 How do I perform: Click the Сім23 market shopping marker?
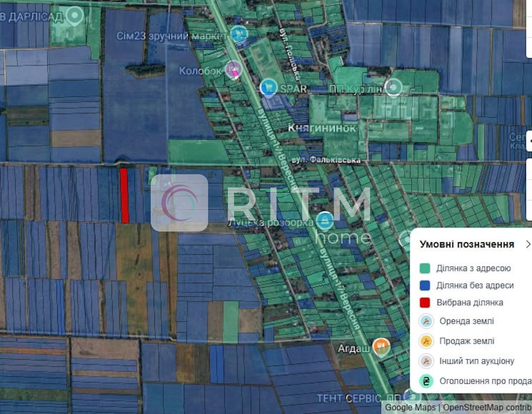pyautogui.click(x=239, y=33)
